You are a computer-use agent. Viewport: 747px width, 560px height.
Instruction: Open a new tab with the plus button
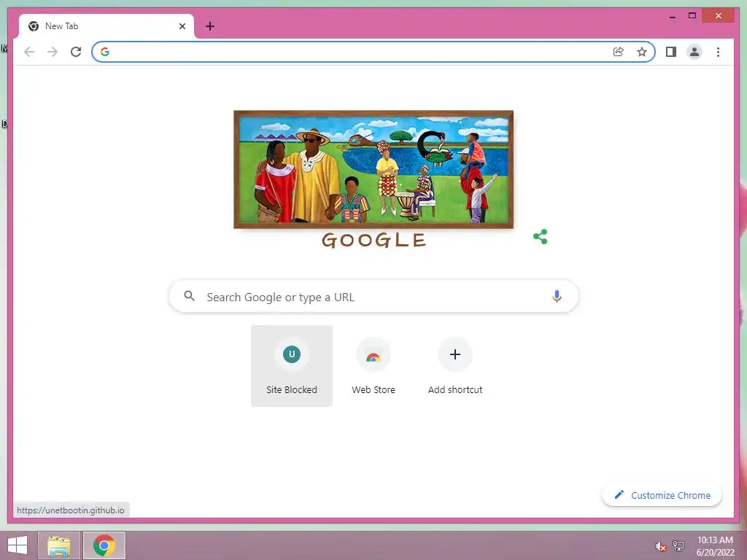(210, 26)
